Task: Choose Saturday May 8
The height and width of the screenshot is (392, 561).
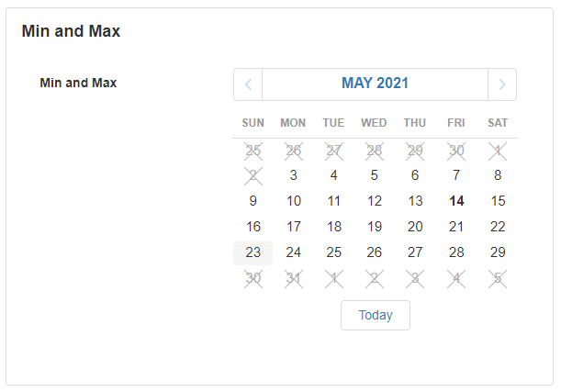Action: click(498, 175)
